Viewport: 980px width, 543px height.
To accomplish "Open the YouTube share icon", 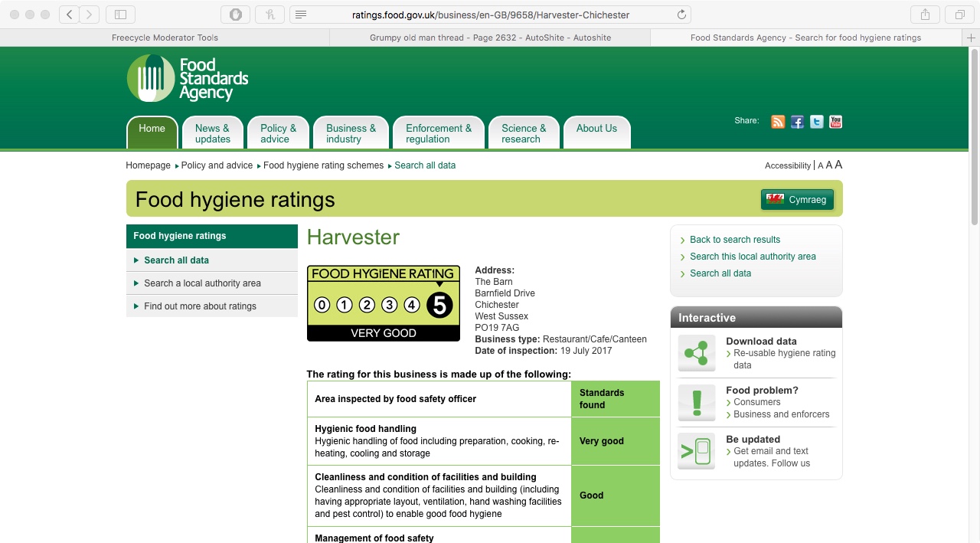I will pyautogui.click(x=836, y=122).
